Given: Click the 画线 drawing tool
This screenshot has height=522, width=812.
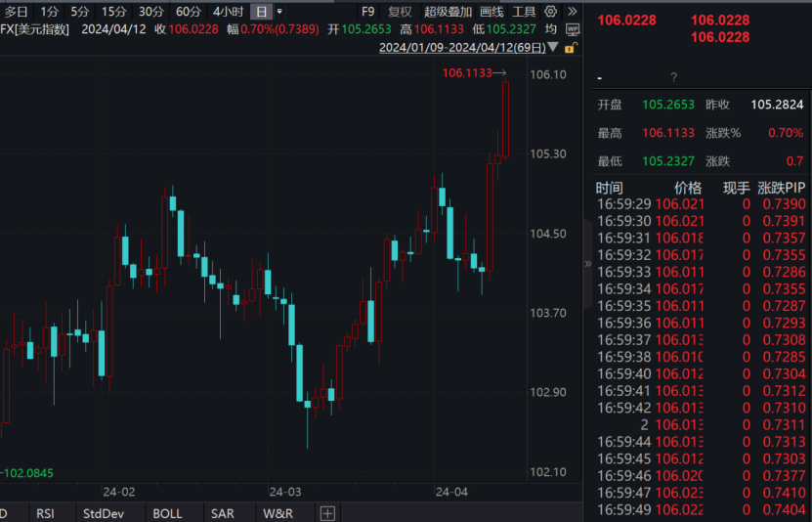Looking at the screenshot, I should [491, 12].
